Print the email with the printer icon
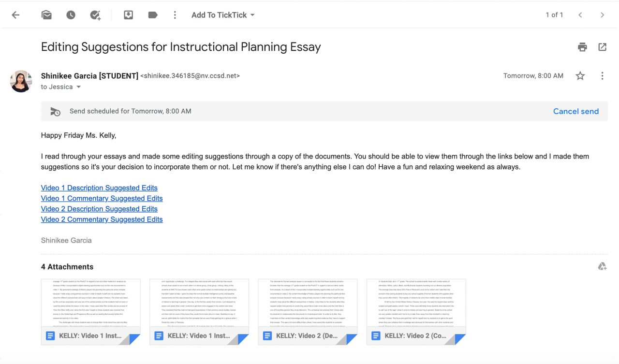The height and width of the screenshot is (364, 619). 582,47
